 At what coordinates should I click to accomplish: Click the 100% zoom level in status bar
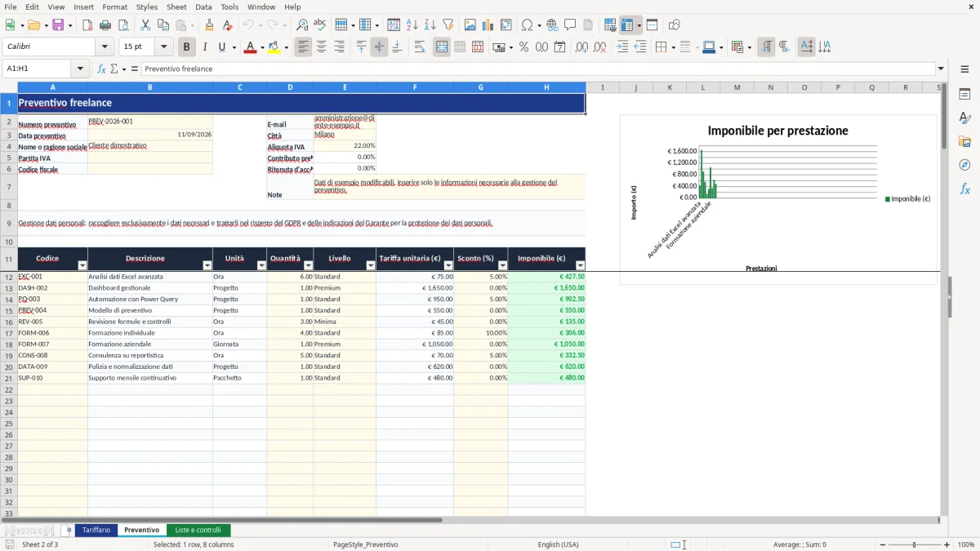[966, 544]
